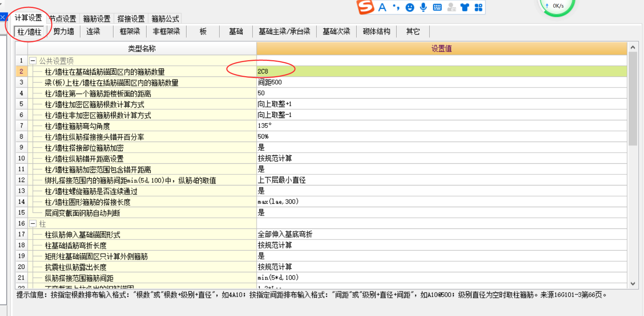Screen dimensions: 644x316
Task: Select the 向上取整+1 value cell
Action: pyautogui.click(x=442, y=104)
